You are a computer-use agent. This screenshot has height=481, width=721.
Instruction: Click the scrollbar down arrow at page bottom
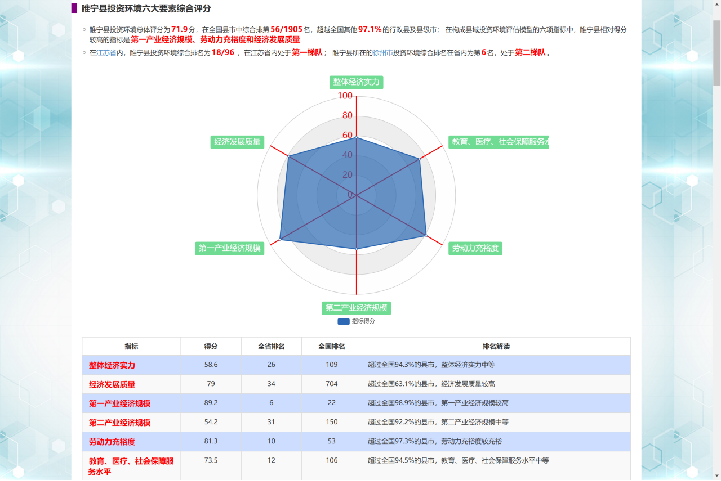coord(716,476)
